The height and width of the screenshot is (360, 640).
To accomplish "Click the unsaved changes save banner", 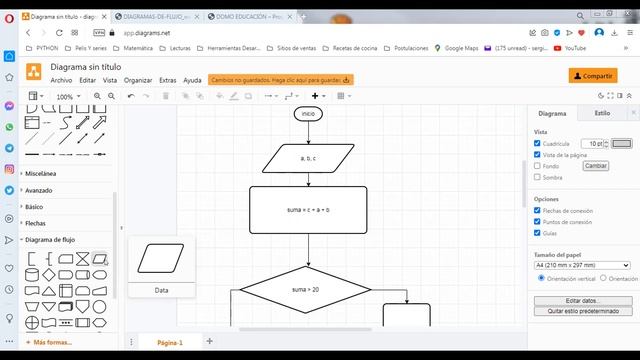I will click(281, 80).
